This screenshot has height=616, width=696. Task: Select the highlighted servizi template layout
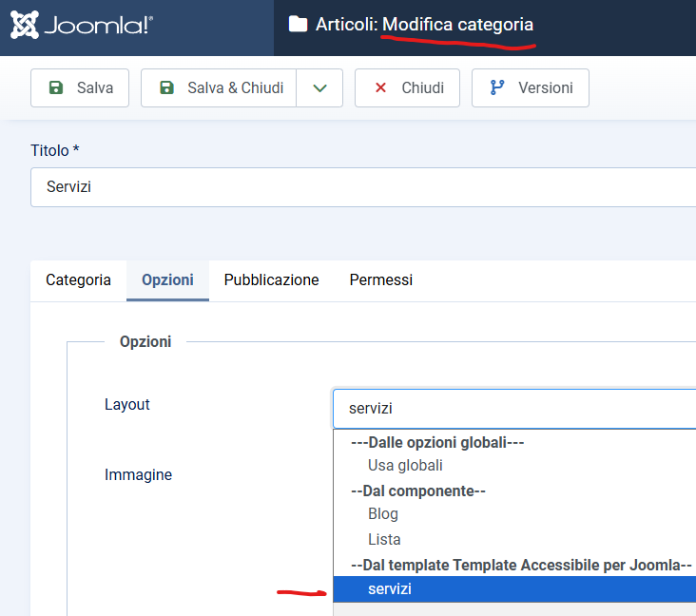(390, 589)
